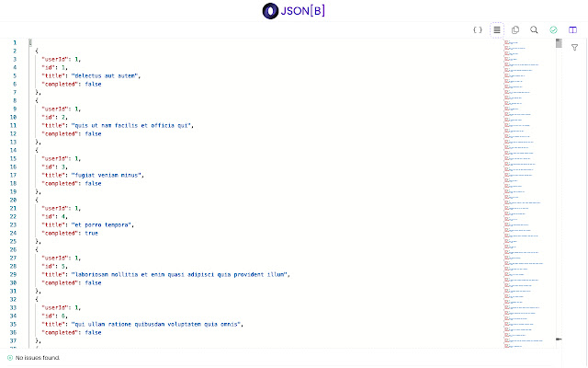The image size is (588, 368).
Task: Copy JSON using the copy icon
Action: click(515, 29)
